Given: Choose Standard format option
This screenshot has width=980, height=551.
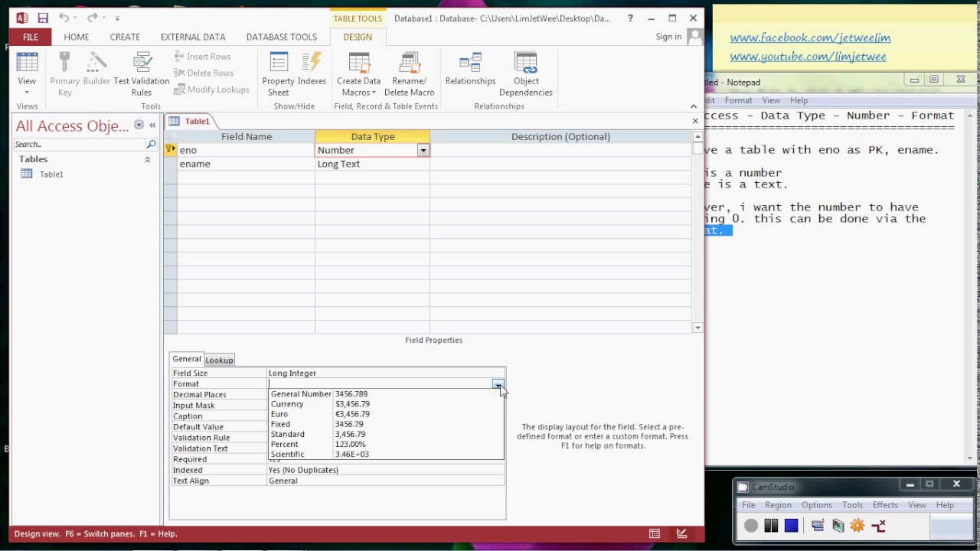Looking at the screenshot, I should tap(386, 434).
